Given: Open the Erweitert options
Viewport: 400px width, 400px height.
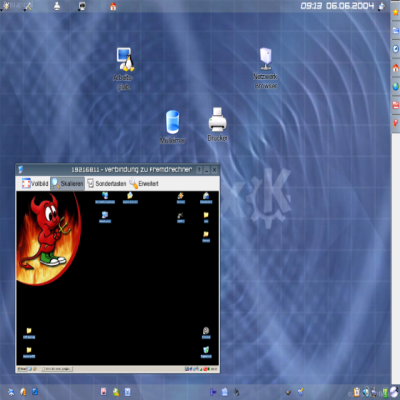Looking at the screenshot, I should click(144, 183).
